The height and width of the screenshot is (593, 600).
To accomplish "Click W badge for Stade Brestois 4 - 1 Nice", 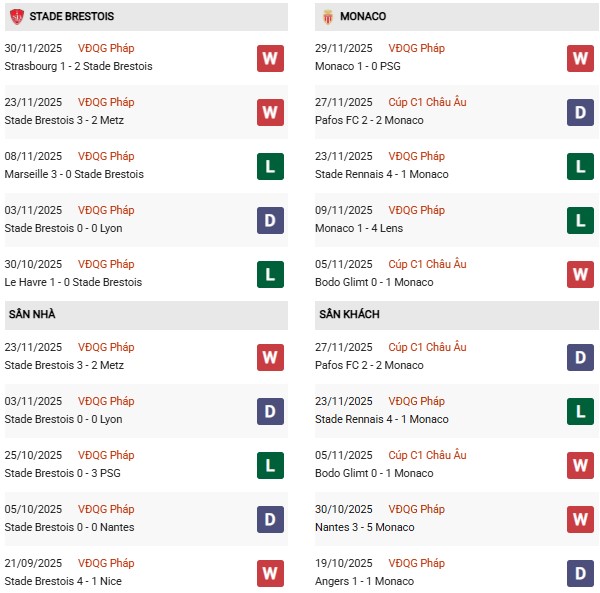I will click(x=270, y=573).
